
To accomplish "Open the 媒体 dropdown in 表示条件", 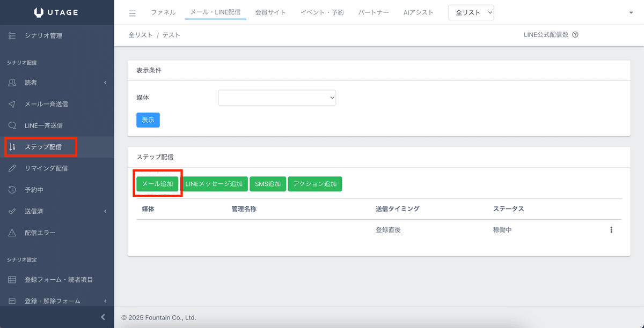I will (277, 98).
